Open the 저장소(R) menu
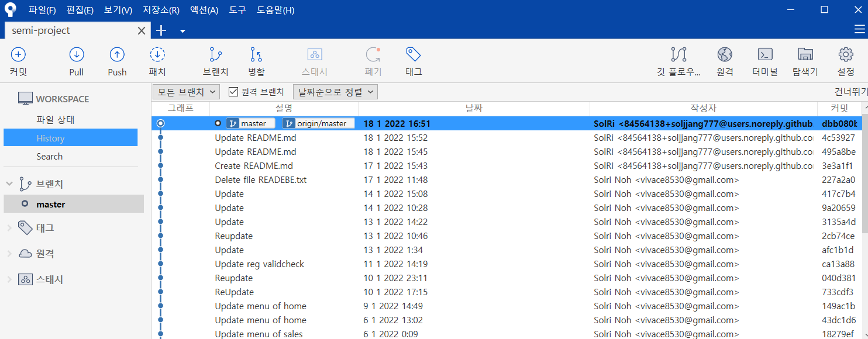The width and height of the screenshot is (868, 339). (161, 10)
